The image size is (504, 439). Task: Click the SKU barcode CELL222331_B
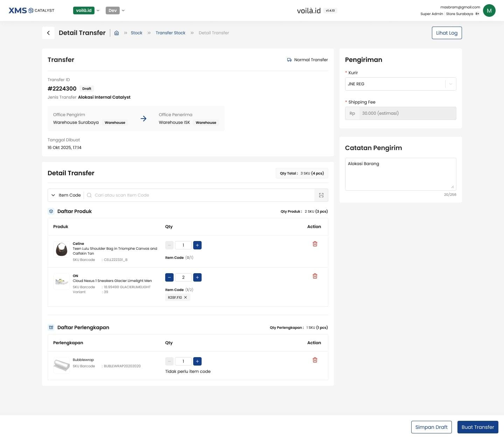(x=115, y=260)
